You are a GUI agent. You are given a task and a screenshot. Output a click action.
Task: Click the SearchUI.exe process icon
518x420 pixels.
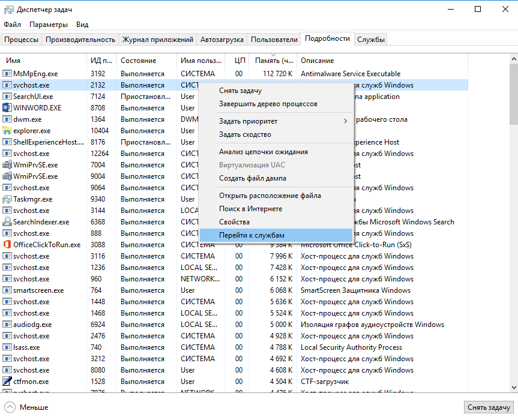click(7, 97)
